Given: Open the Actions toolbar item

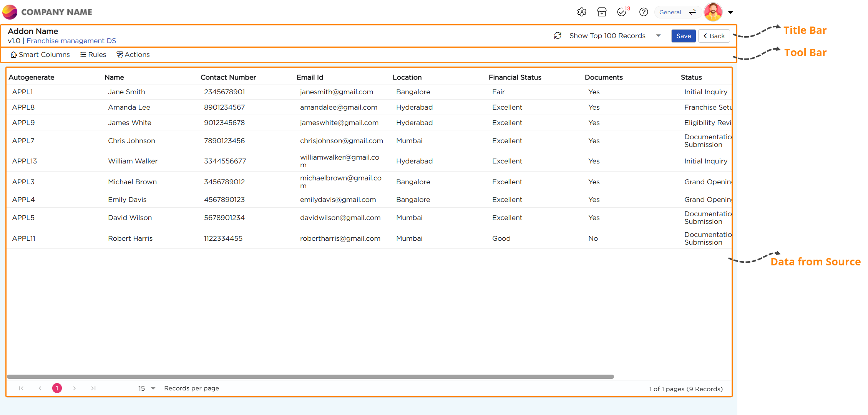Looking at the screenshot, I should pos(133,55).
